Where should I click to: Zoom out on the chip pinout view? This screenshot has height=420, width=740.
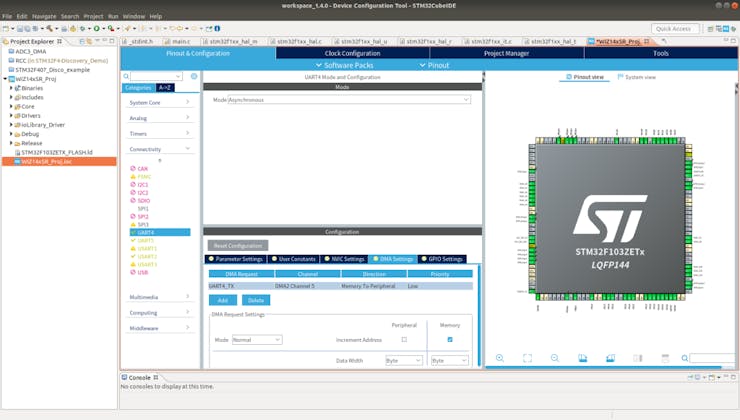555,358
